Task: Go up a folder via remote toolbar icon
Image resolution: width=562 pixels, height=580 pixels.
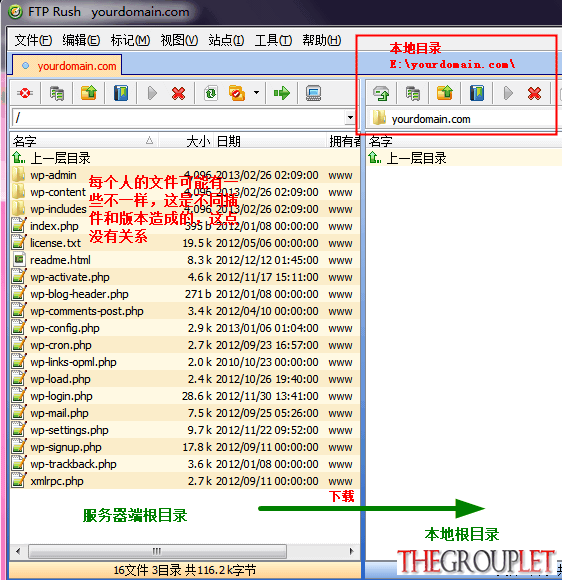Action: (x=89, y=93)
